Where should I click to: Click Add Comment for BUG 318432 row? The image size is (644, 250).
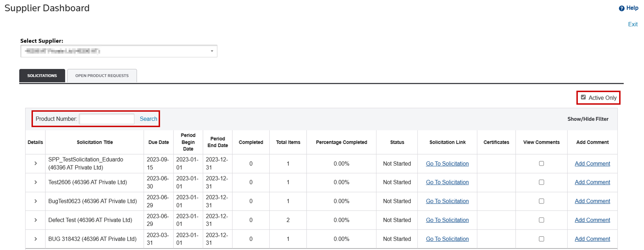[592, 239]
